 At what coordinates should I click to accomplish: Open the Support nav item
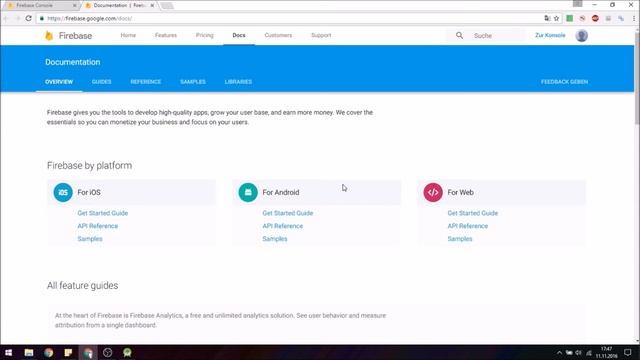(x=321, y=36)
